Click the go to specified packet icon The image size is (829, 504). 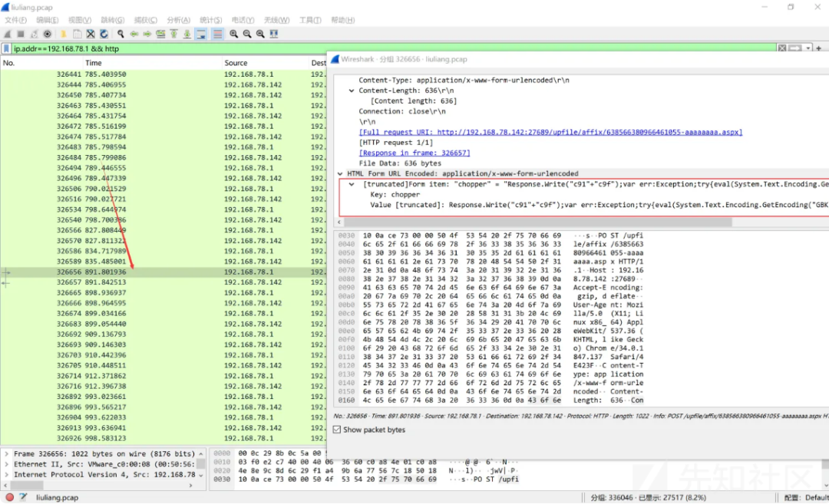tap(160, 34)
